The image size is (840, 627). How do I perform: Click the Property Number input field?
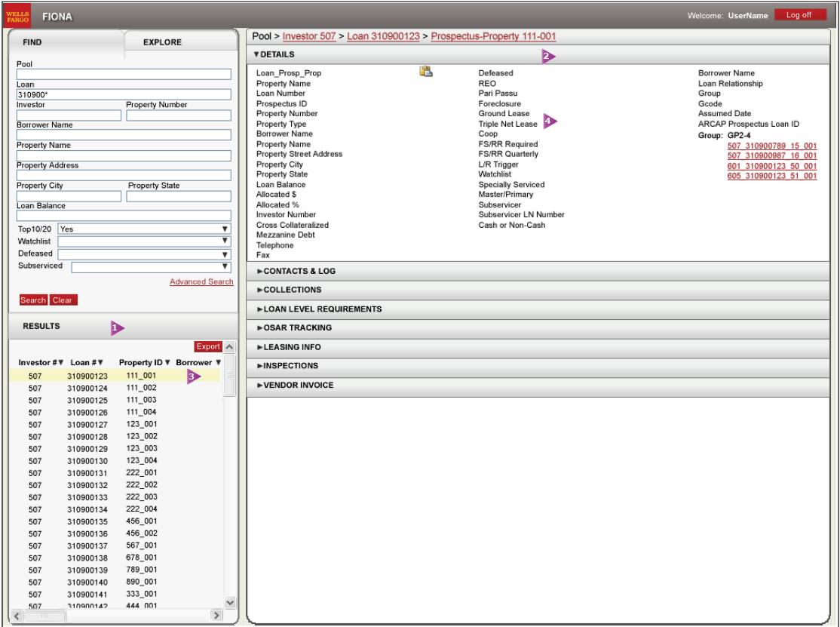pos(179,115)
